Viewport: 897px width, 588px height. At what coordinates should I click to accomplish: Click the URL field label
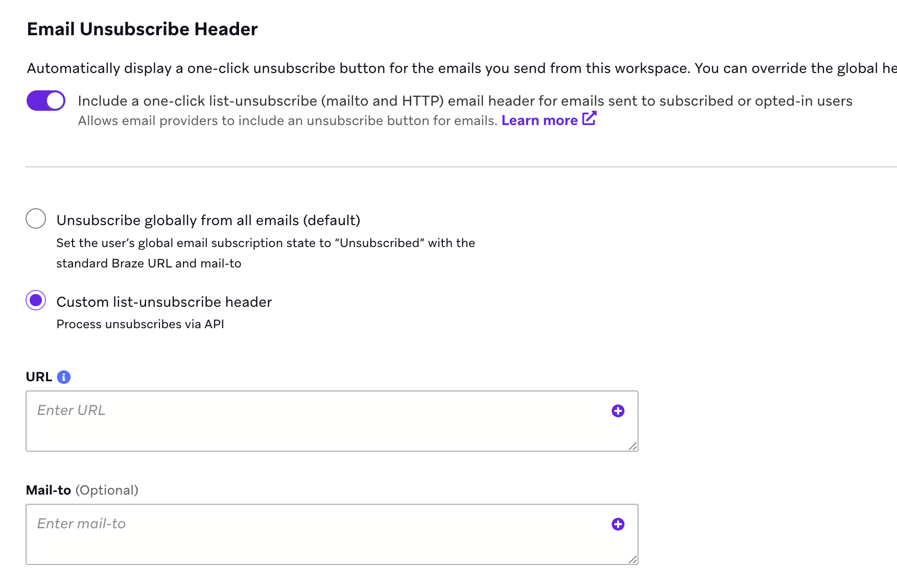click(39, 377)
